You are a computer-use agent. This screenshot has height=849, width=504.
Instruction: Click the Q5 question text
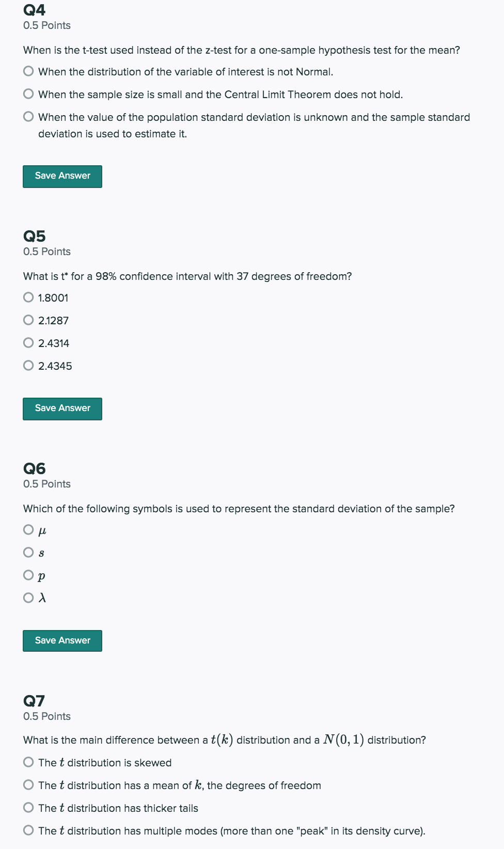pyautogui.click(x=187, y=276)
